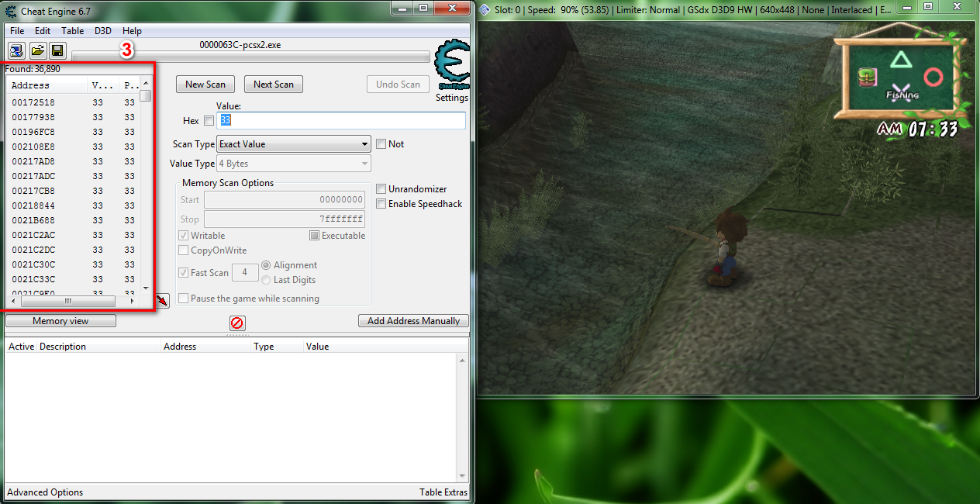Click the Value column header in table

coord(380,347)
